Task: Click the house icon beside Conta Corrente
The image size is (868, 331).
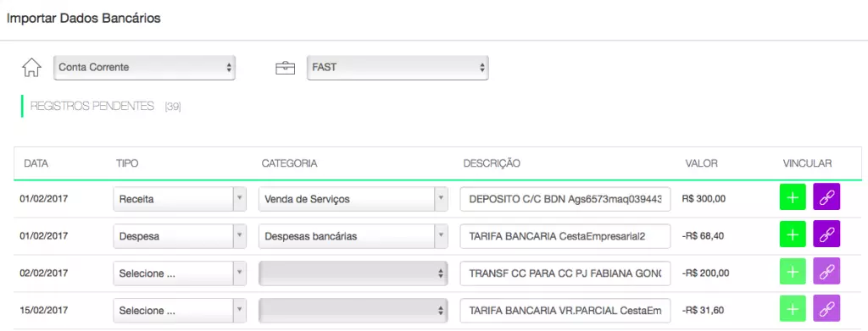Action: [31, 68]
